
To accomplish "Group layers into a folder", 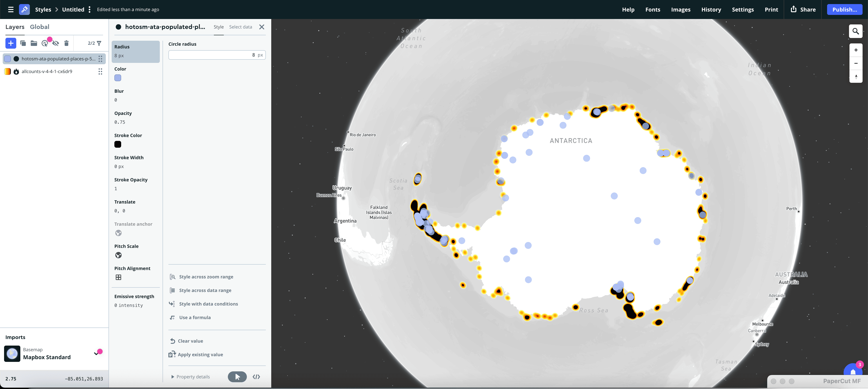I will 33,43.
